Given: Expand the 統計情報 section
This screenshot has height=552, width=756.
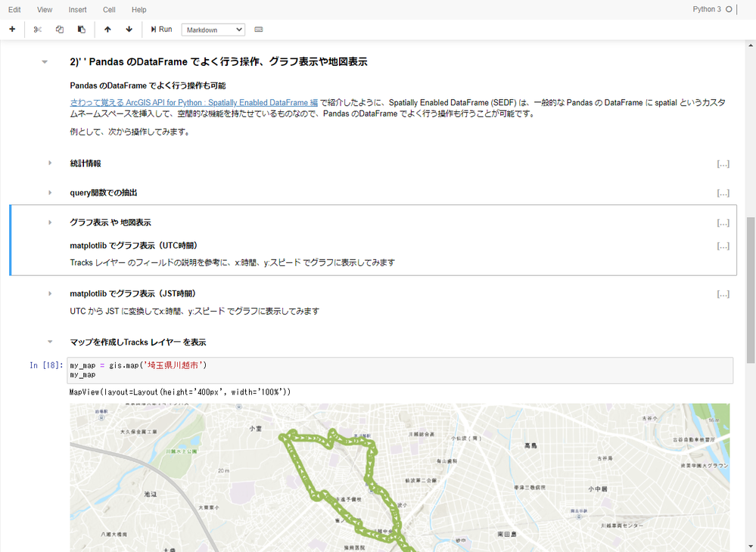Looking at the screenshot, I should point(50,163).
